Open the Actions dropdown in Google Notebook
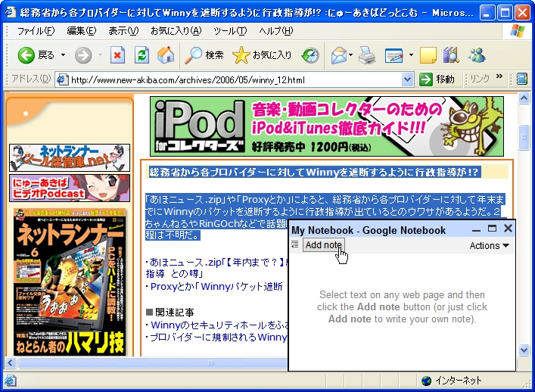This screenshot has height=392, width=535. (x=489, y=246)
